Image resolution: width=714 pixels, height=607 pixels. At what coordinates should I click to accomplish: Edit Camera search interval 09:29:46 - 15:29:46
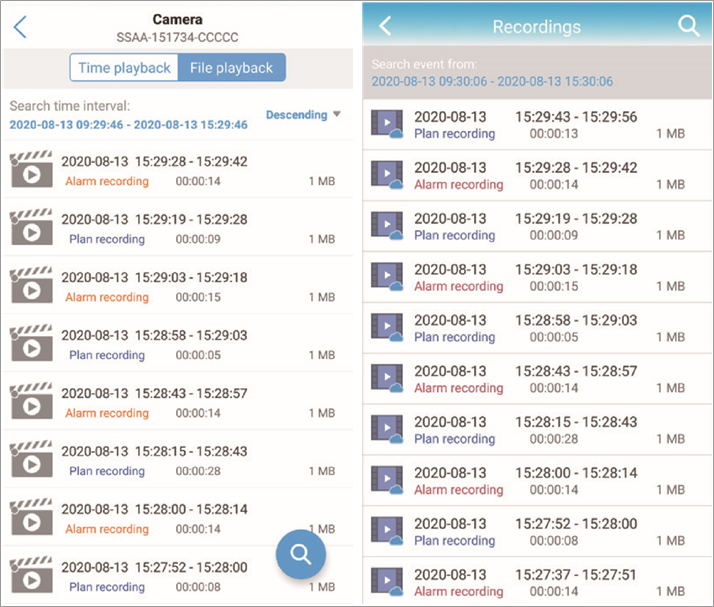tap(128, 124)
